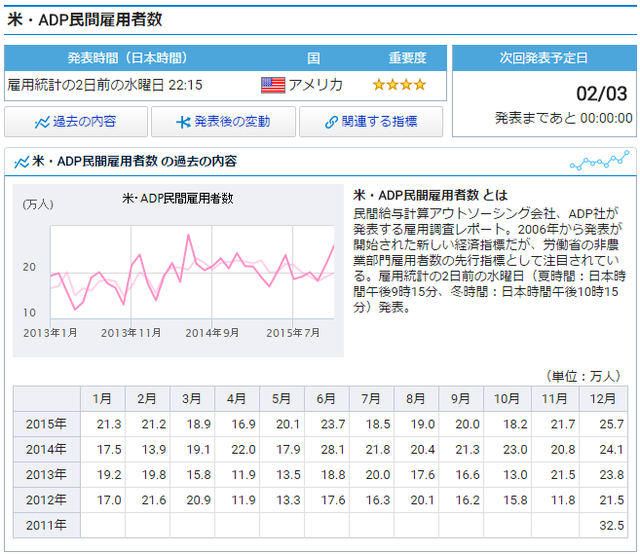
Task: Select the value 11.8 for November 2012
Action: (x=563, y=501)
